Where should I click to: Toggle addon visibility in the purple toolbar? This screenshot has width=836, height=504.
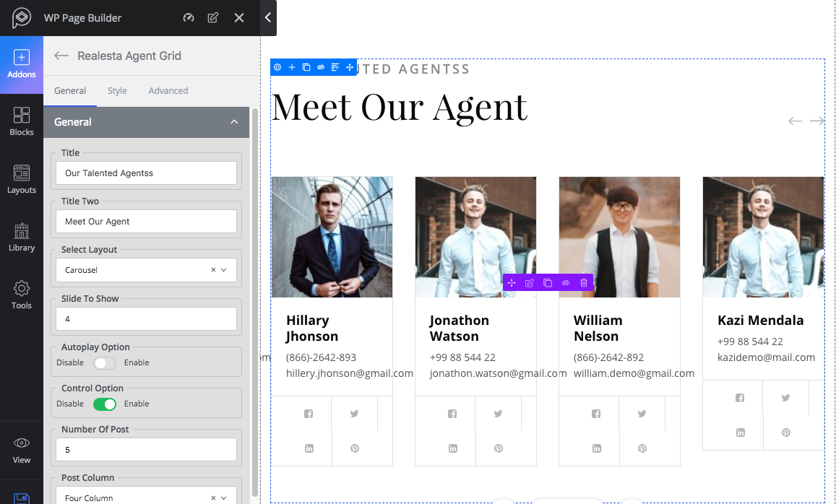[566, 283]
